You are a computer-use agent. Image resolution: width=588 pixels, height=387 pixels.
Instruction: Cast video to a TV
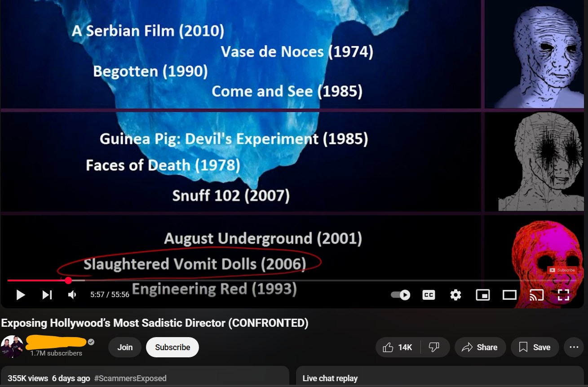[536, 295]
